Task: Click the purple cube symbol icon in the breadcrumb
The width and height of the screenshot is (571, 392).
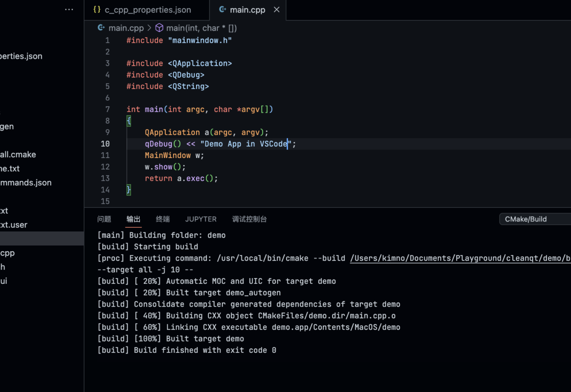Action: 159,28
